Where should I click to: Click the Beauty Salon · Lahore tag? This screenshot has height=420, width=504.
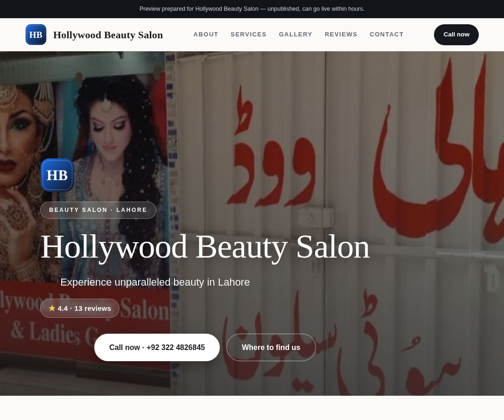98,210
